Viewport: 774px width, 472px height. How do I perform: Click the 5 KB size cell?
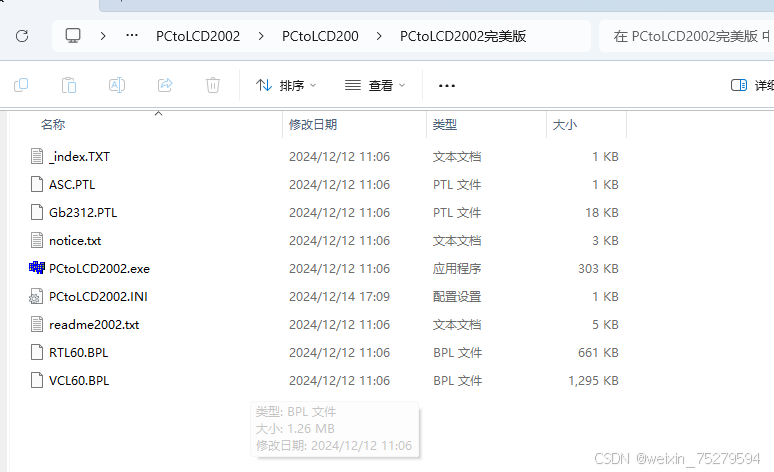[x=605, y=325]
